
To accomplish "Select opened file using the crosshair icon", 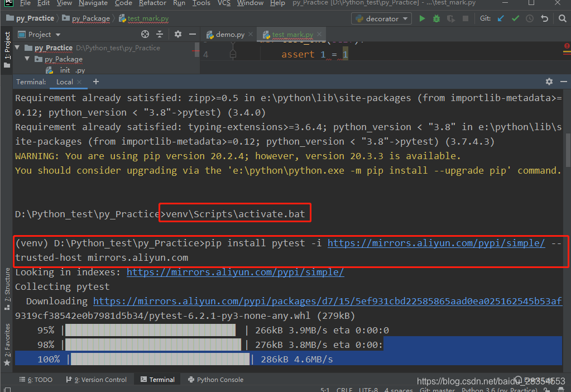I will pos(145,34).
